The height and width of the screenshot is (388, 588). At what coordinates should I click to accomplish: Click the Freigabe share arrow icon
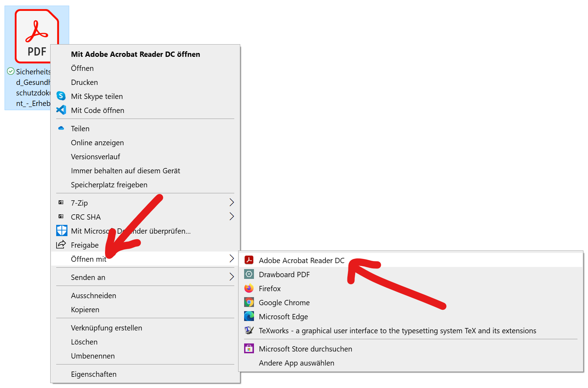pos(61,245)
